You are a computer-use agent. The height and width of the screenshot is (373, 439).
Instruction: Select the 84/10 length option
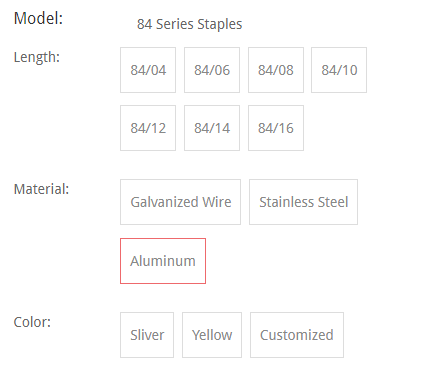pyautogui.click(x=339, y=70)
